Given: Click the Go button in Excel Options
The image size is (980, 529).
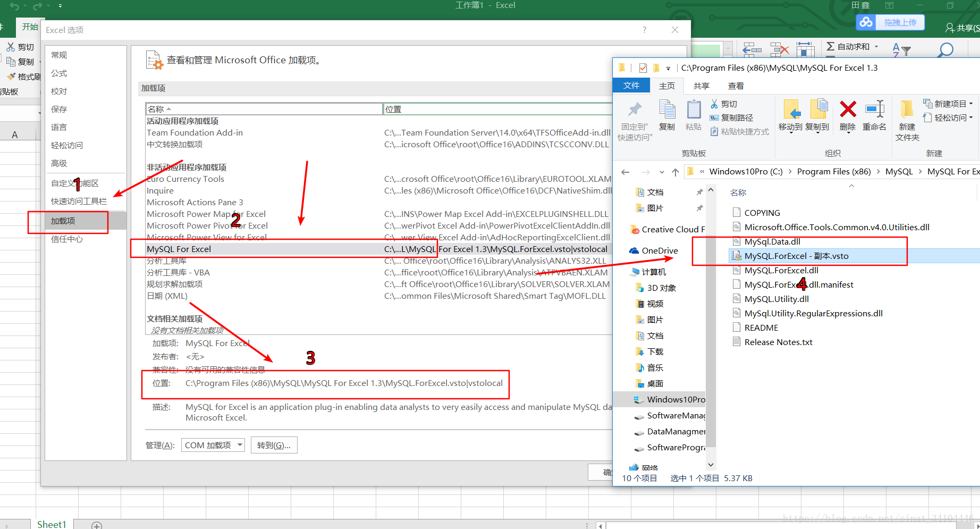Looking at the screenshot, I should tap(274, 445).
